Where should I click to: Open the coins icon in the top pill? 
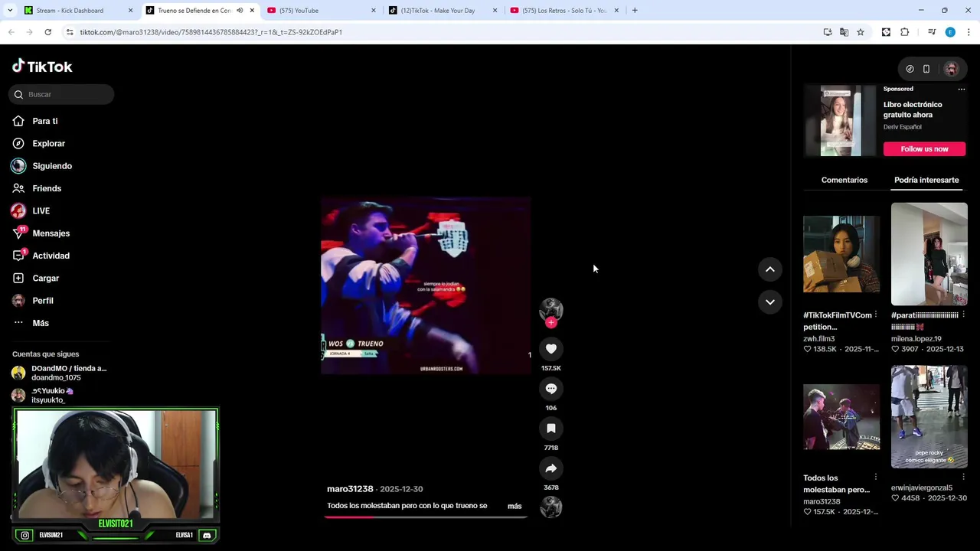point(910,69)
